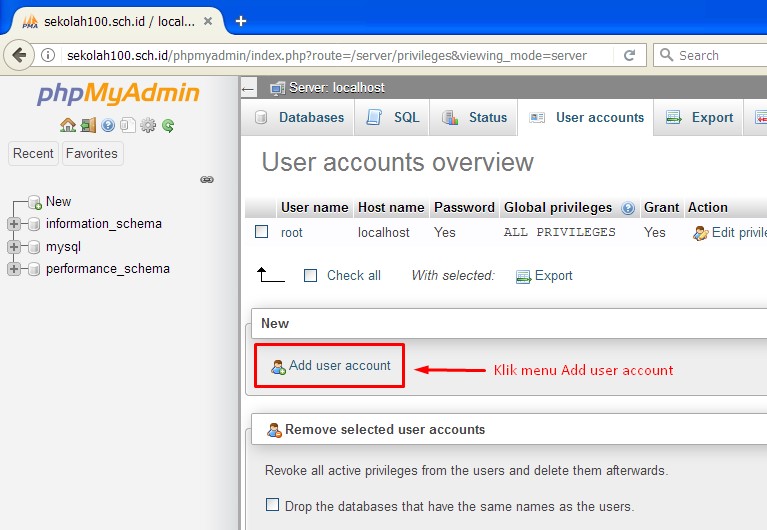Open navigation panel settings gear icon
The width and height of the screenshot is (767, 530).
click(148, 125)
